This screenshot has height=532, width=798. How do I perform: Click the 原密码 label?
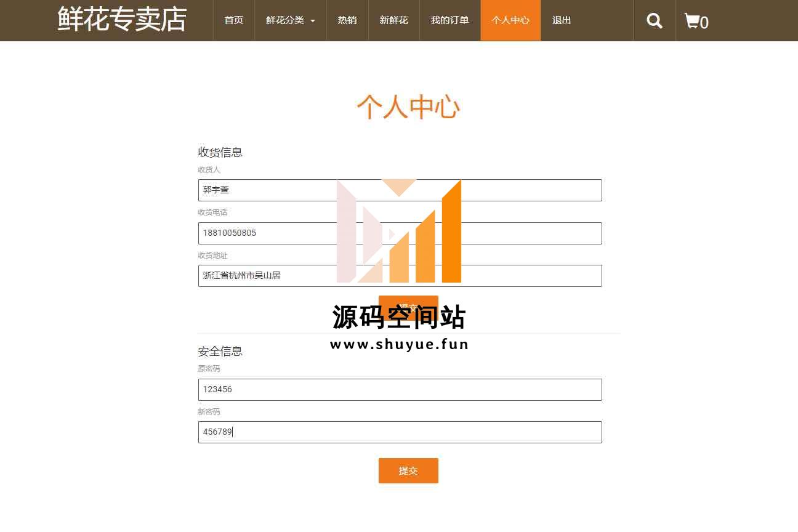(x=209, y=369)
